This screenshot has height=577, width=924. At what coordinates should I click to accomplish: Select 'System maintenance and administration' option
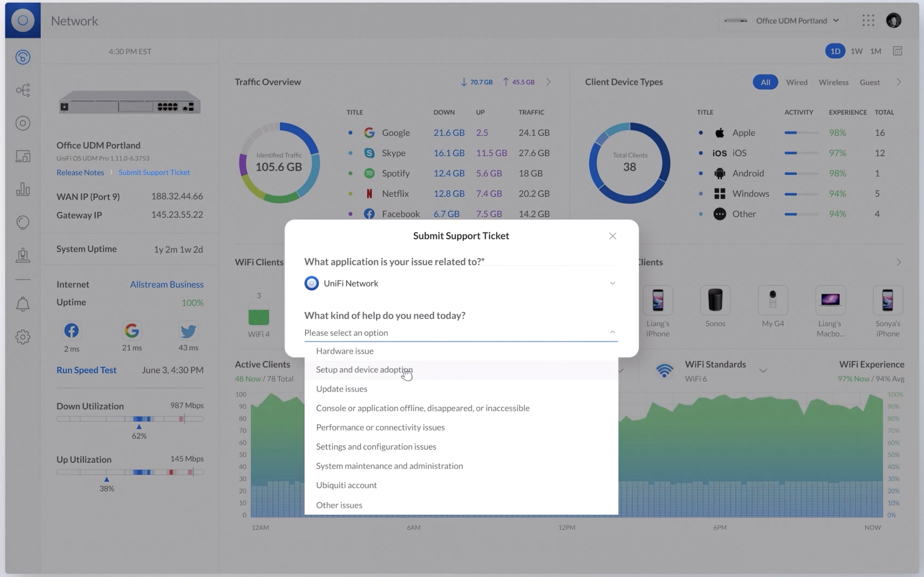pos(461,466)
